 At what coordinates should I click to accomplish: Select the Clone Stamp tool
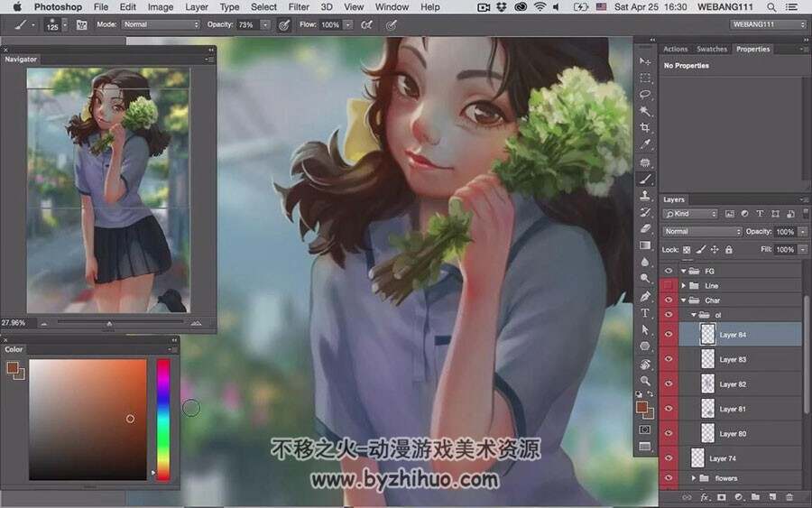click(645, 196)
